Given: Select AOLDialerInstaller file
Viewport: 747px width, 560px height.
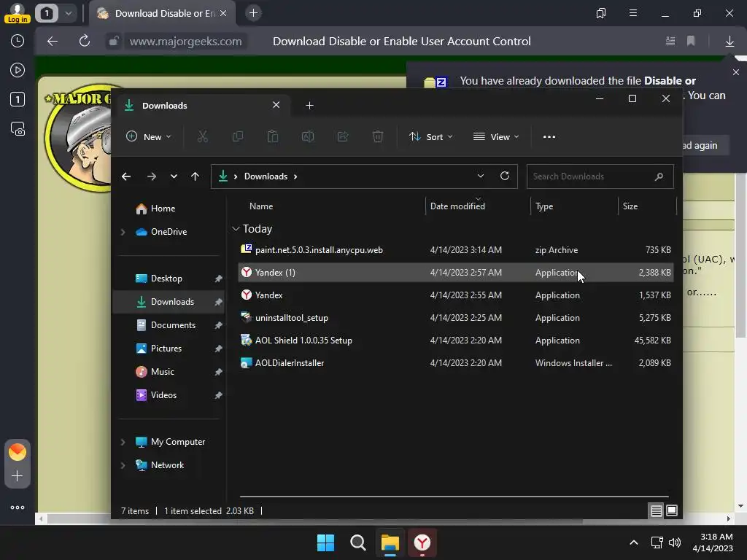Looking at the screenshot, I should [455, 363].
